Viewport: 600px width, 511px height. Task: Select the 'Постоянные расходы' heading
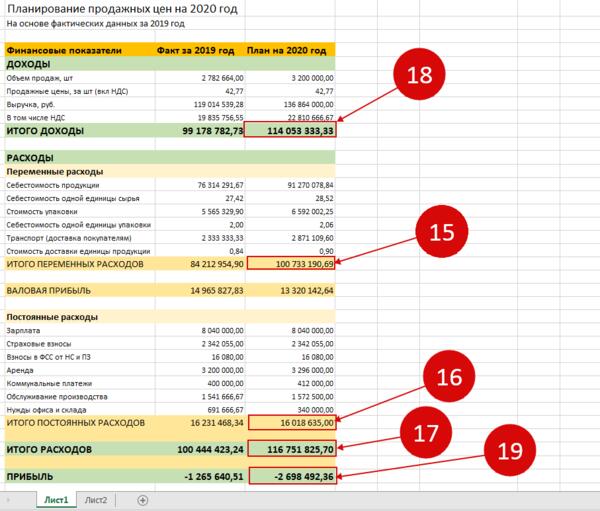tap(52, 317)
